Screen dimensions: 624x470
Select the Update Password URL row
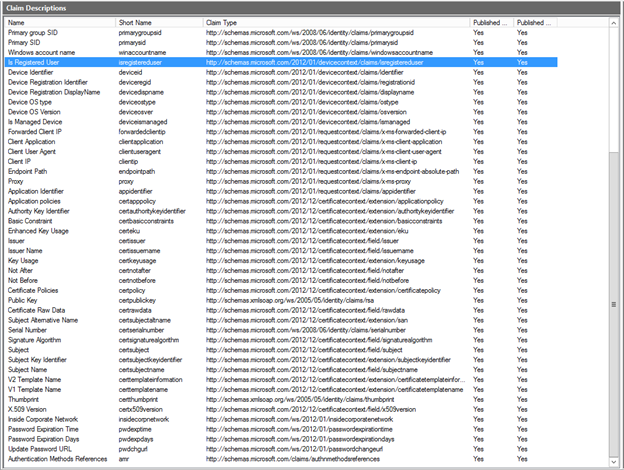tap(281, 449)
